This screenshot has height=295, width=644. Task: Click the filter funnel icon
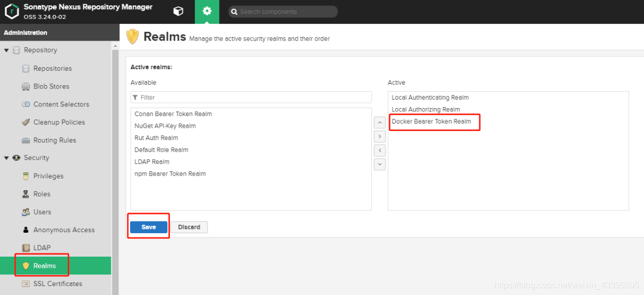coord(135,97)
